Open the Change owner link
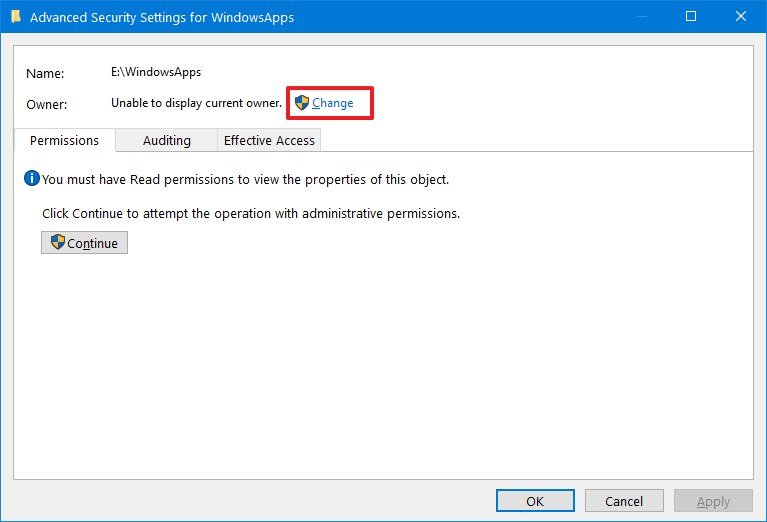This screenshot has width=767, height=522. 332,103
